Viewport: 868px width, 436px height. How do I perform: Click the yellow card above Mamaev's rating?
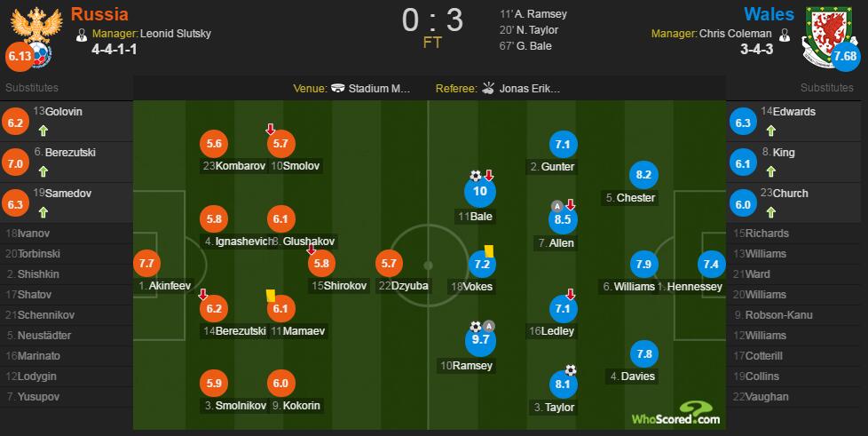pyautogui.click(x=271, y=296)
